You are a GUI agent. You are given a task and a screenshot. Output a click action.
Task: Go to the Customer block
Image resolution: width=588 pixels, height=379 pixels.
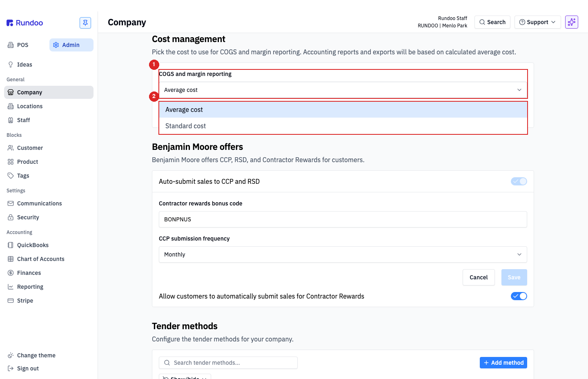[49, 148]
